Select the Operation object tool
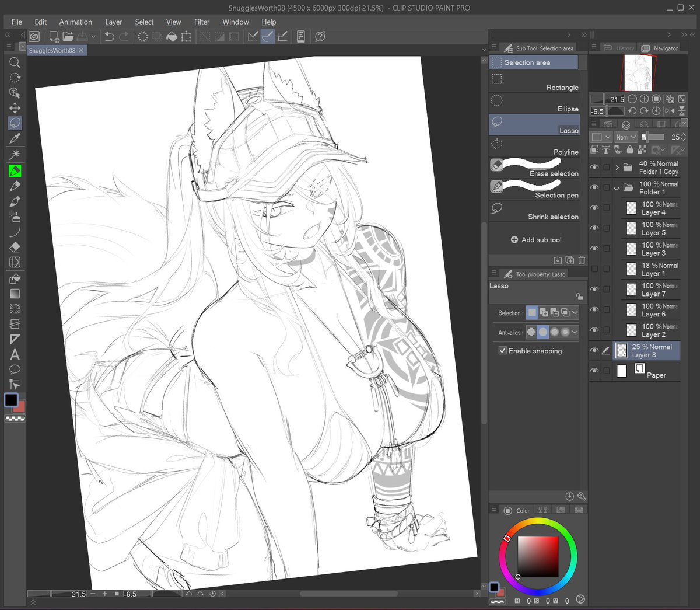This screenshot has width=700, height=610. click(15, 93)
